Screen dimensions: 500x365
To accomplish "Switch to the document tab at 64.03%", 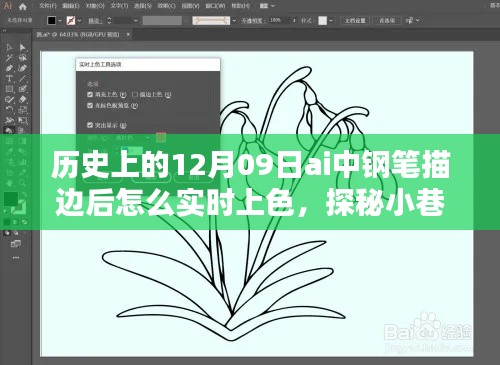I will click(x=78, y=35).
